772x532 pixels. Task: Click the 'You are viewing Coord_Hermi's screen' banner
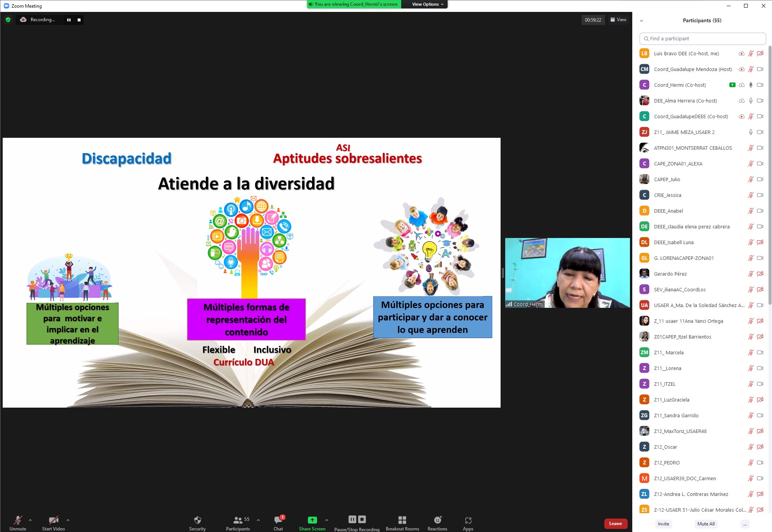tap(354, 4)
